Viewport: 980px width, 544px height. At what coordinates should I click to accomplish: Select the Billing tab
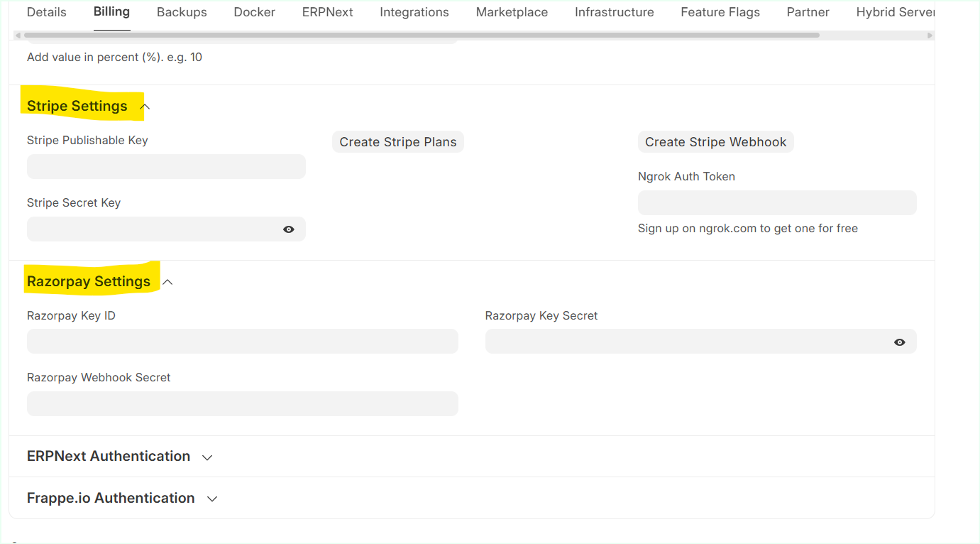(x=111, y=12)
